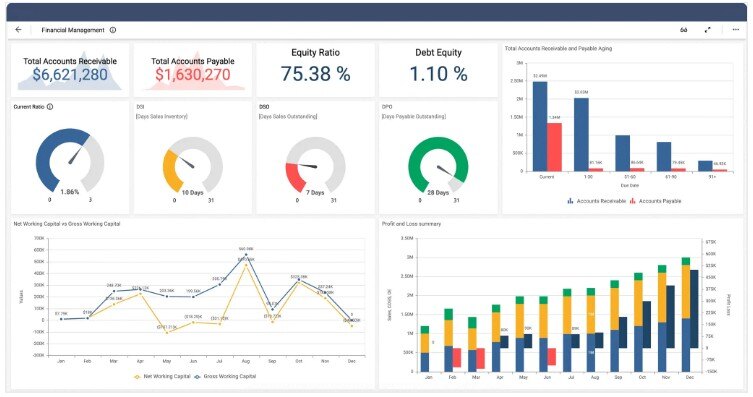Click the Financial Management dashboard title
The height and width of the screenshot is (397, 753).
coord(73,30)
